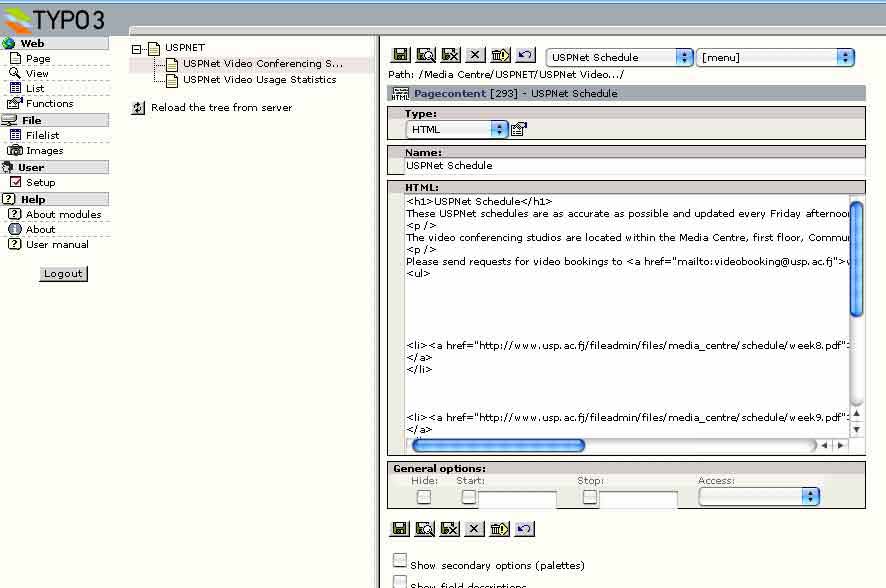Open the View module

click(37, 73)
